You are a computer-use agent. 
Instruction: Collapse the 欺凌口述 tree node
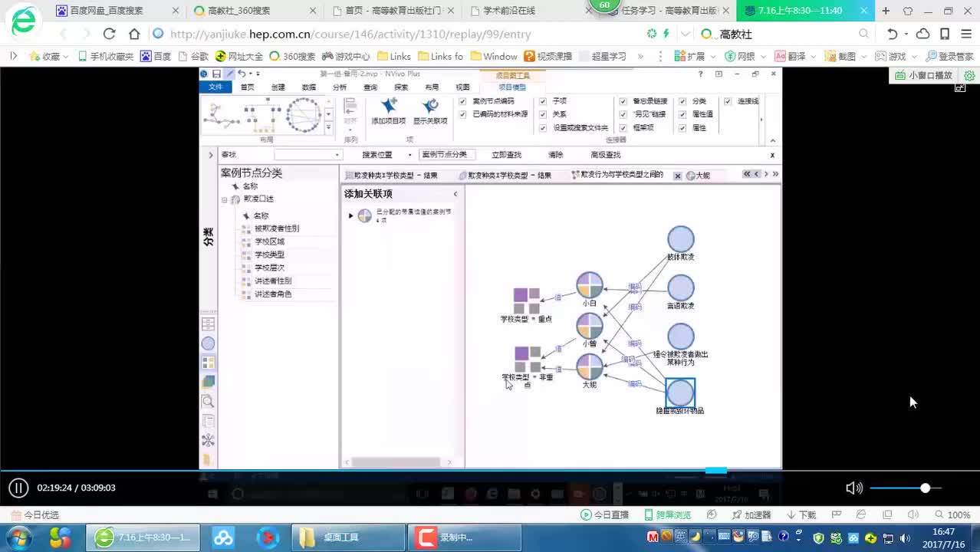(x=225, y=199)
